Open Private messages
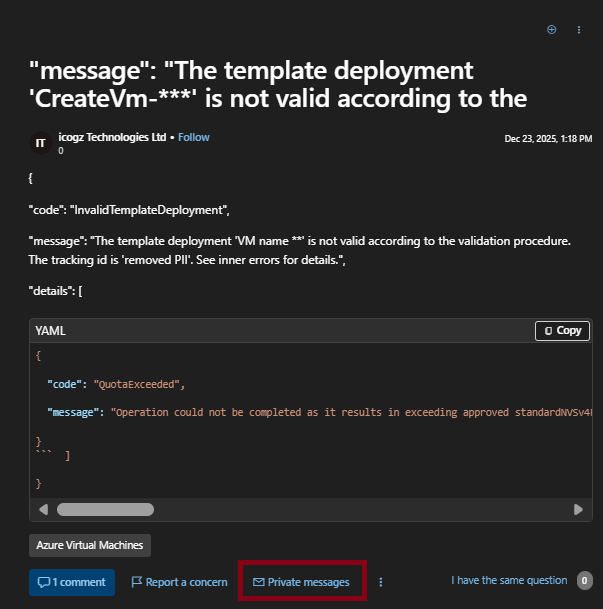 301,582
